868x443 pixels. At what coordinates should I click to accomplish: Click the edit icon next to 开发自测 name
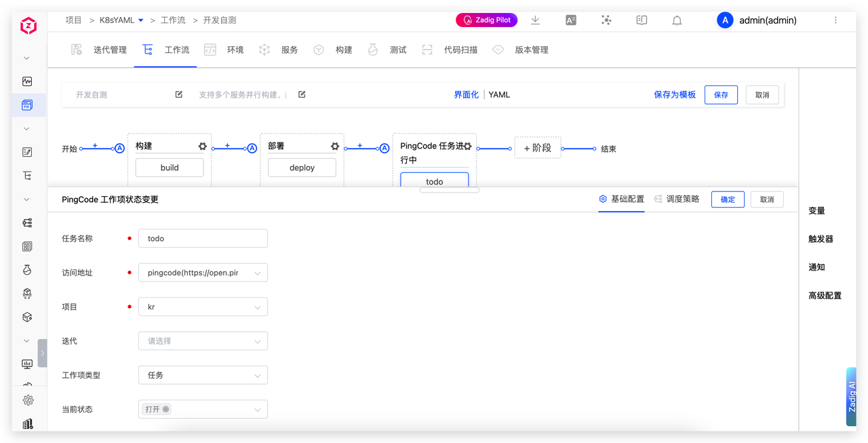pyautogui.click(x=179, y=95)
